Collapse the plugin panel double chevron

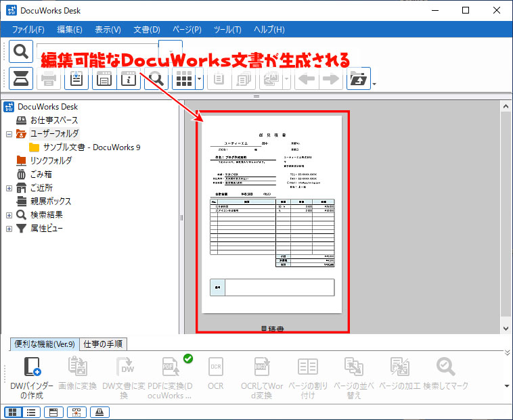coord(507,352)
